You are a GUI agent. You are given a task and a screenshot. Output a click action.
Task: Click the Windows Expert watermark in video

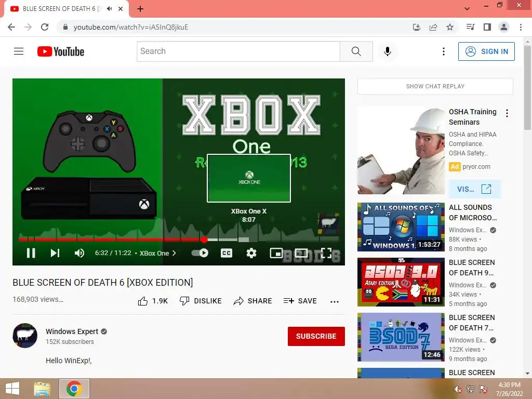[328, 223]
